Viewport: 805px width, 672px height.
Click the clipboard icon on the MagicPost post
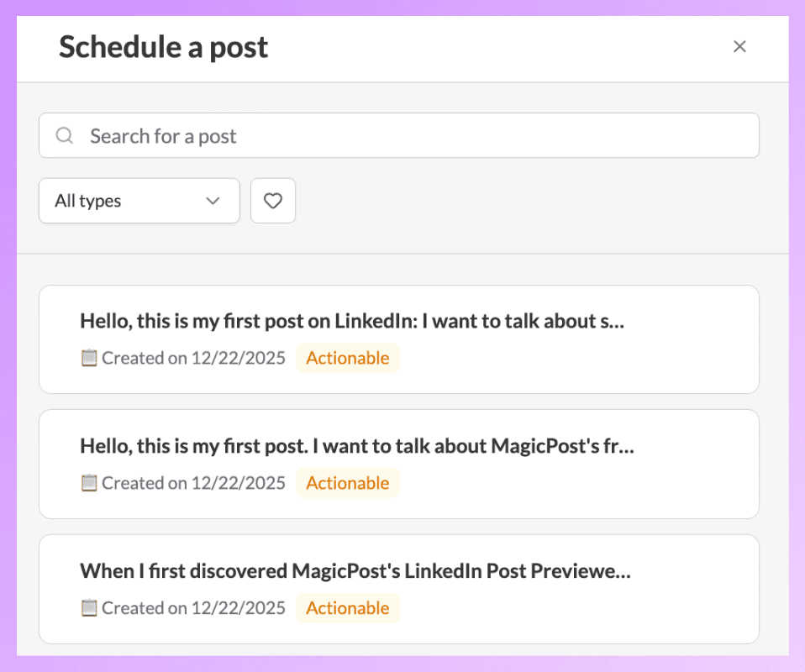(87, 482)
